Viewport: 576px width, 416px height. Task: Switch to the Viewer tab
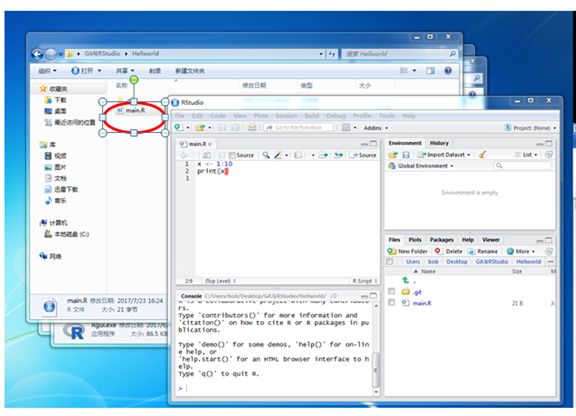tap(490, 240)
